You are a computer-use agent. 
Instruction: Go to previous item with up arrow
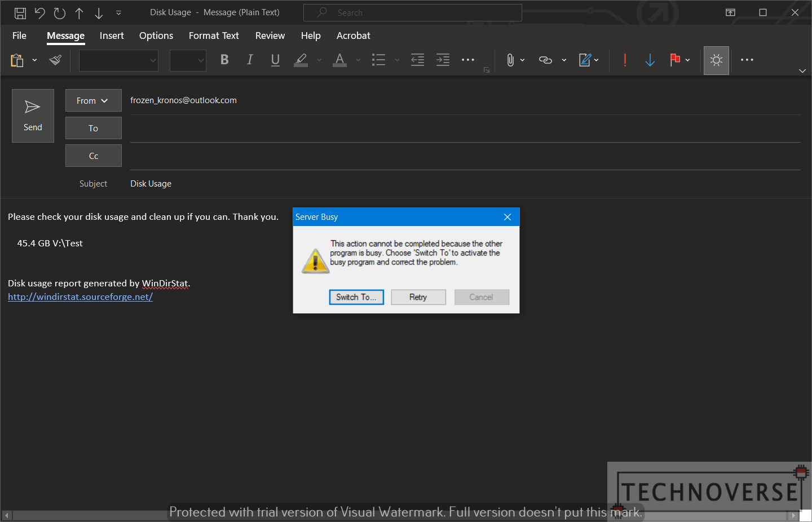click(79, 12)
